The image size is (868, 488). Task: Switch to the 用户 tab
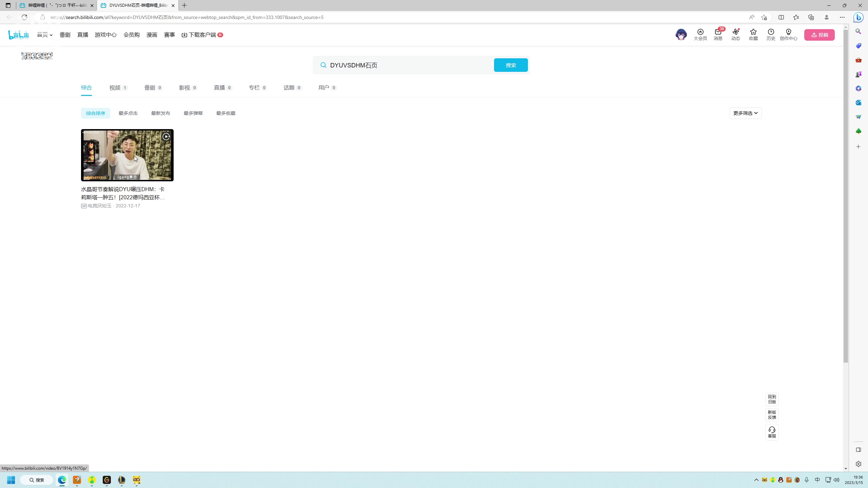[x=327, y=88]
